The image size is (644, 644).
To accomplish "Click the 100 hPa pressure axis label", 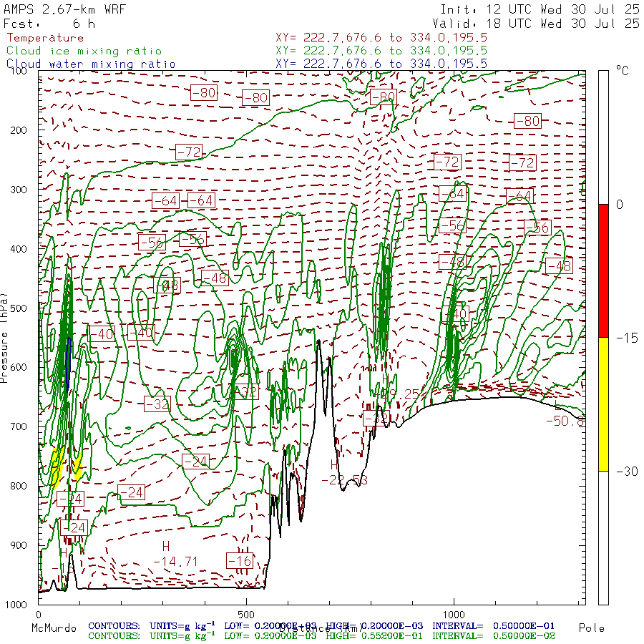I will click(x=18, y=71).
